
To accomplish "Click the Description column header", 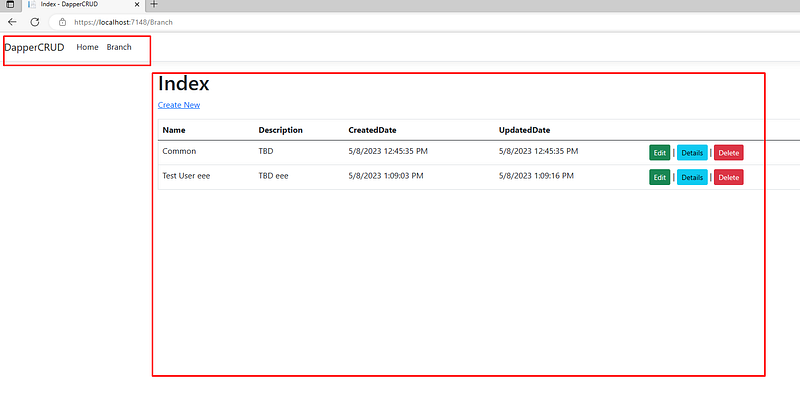I will pyautogui.click(x=281, y=130).
